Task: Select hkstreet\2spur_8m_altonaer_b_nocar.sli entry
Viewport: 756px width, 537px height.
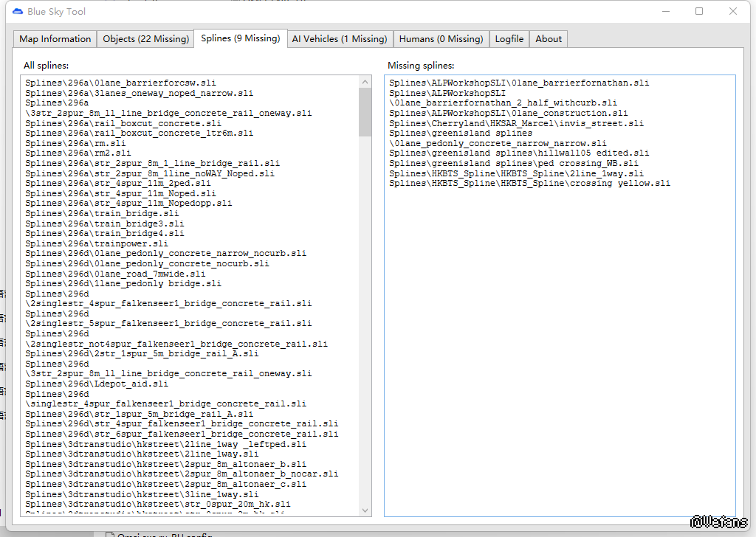Action: coord(182,474)
